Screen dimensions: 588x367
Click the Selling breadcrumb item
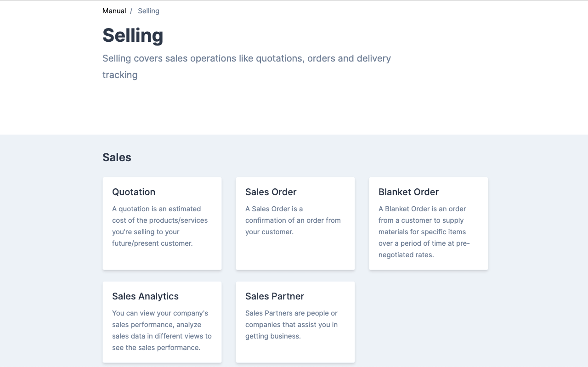click(x=148, y=11)
